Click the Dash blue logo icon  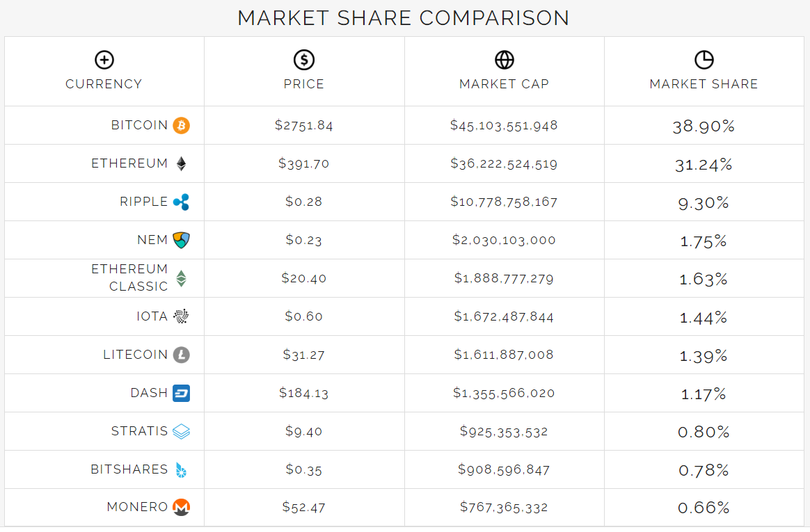(x=181, y=393)
